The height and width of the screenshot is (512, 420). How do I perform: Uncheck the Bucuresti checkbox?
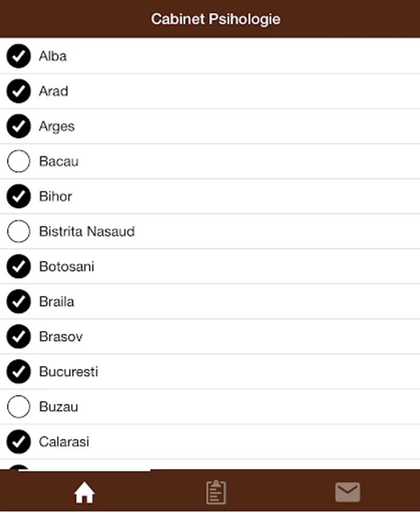pyautogui.click(x=19, y=372)
